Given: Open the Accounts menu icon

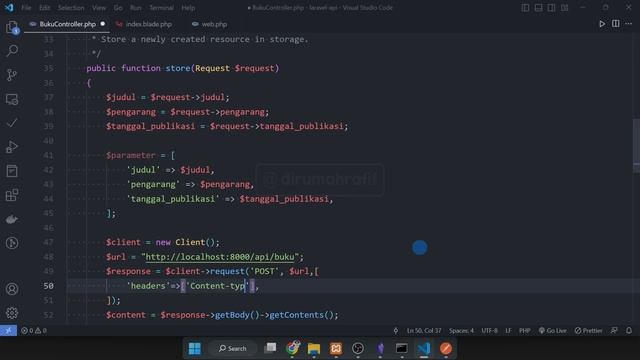Looking at the screenshot, I should coord(12,289).
